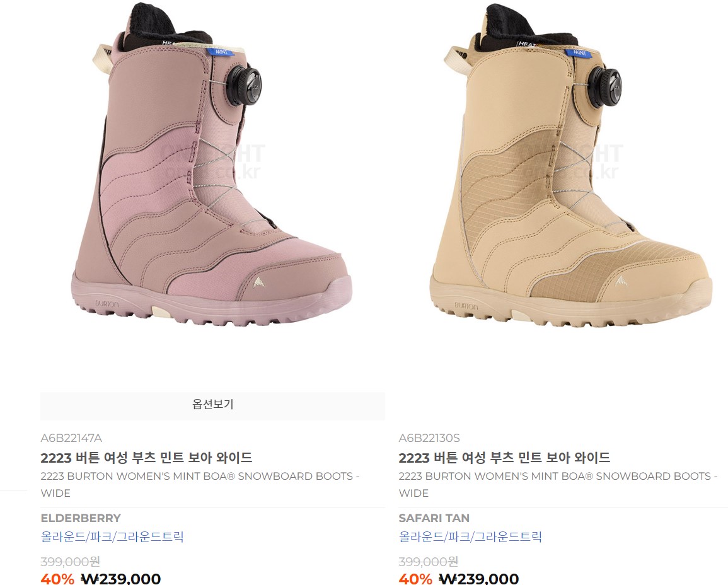Open the Korean title of the Elderberry boot
Screen dimensions: 728x585
click(146, 458)
